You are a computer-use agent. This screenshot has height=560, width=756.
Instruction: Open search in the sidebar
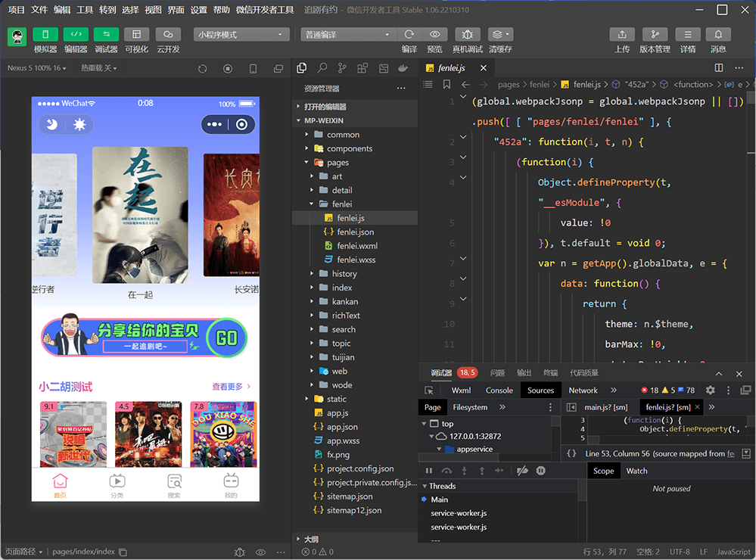pyautogui.click(x=322, y=69)
